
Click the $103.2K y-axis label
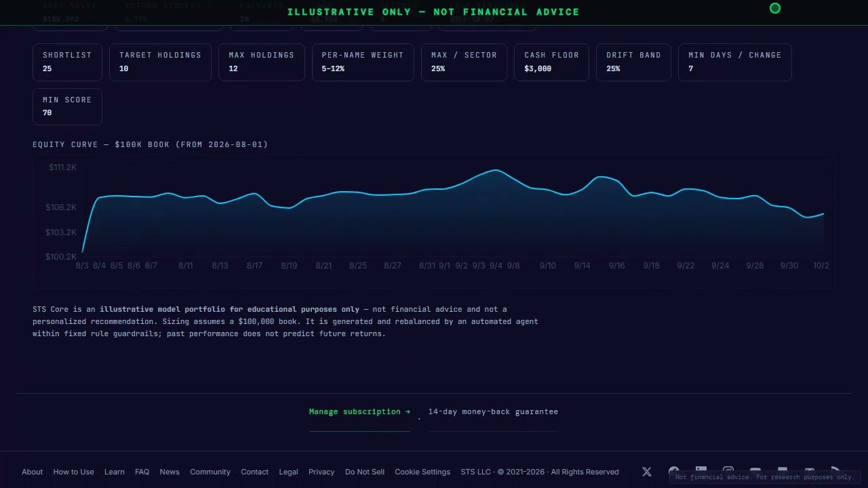coord(61,232)
